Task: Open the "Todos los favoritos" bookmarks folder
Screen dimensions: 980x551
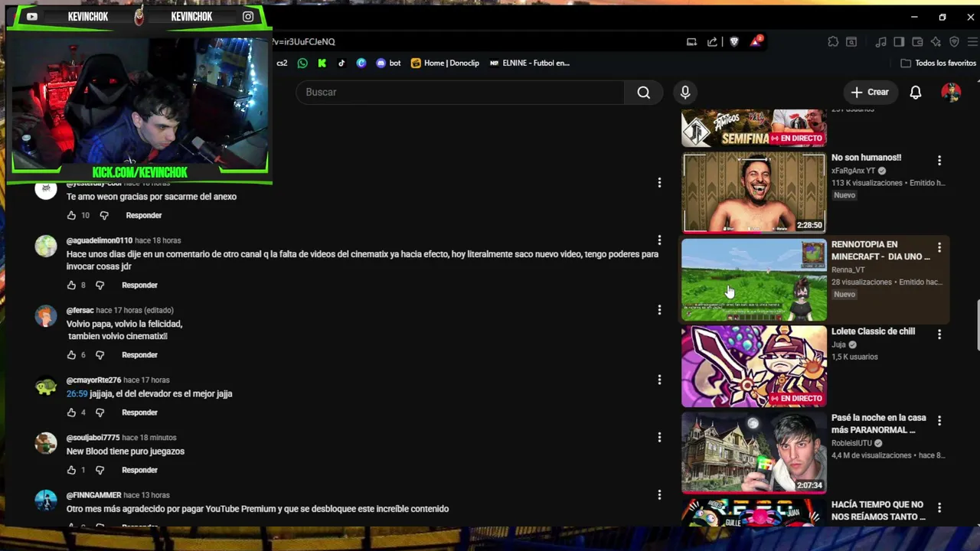Action: 939,63
